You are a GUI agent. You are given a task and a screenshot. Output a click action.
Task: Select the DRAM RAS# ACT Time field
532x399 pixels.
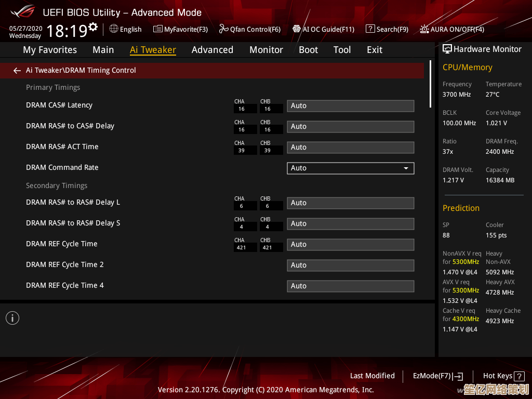pos(350,148)
